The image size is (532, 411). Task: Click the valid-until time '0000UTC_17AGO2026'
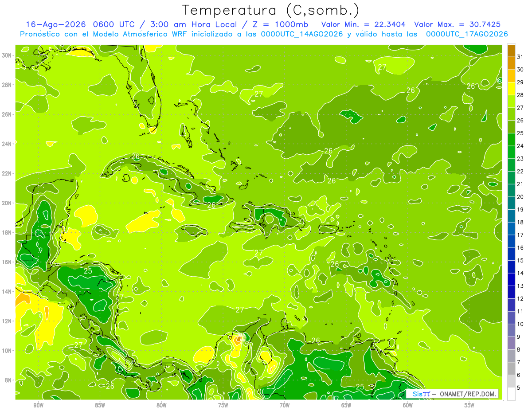466,34
